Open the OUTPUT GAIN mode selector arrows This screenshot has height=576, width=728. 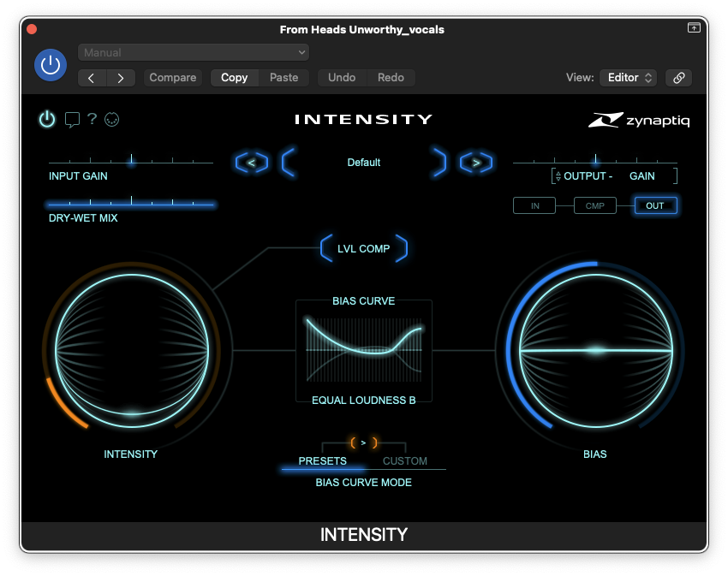click(x=558, y=176)
